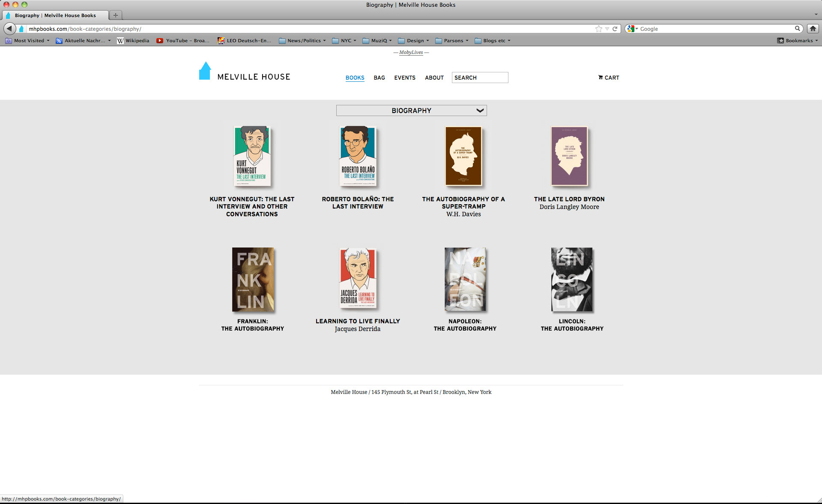822x504 pixels.
Task: Click the site favicon in the address bar
Action: 21,29
